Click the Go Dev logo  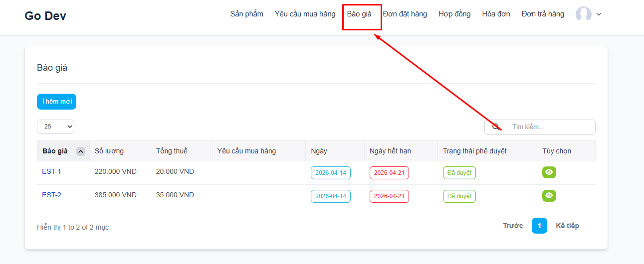[45, 16]
